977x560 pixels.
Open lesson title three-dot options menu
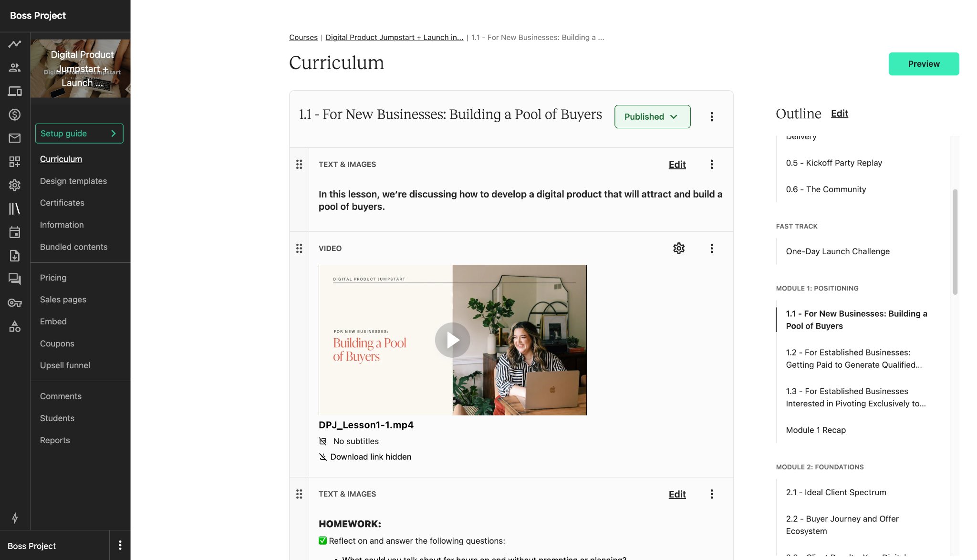(712, 117)
